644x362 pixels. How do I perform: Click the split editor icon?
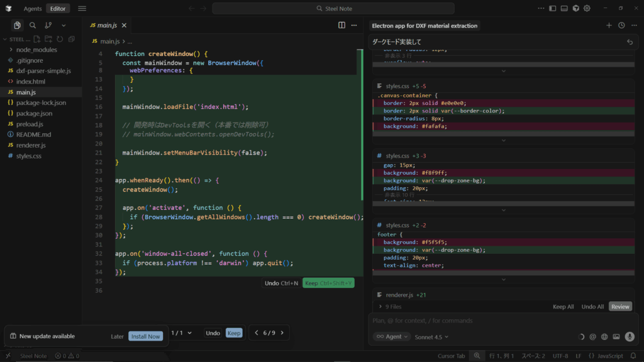[341, 25]
